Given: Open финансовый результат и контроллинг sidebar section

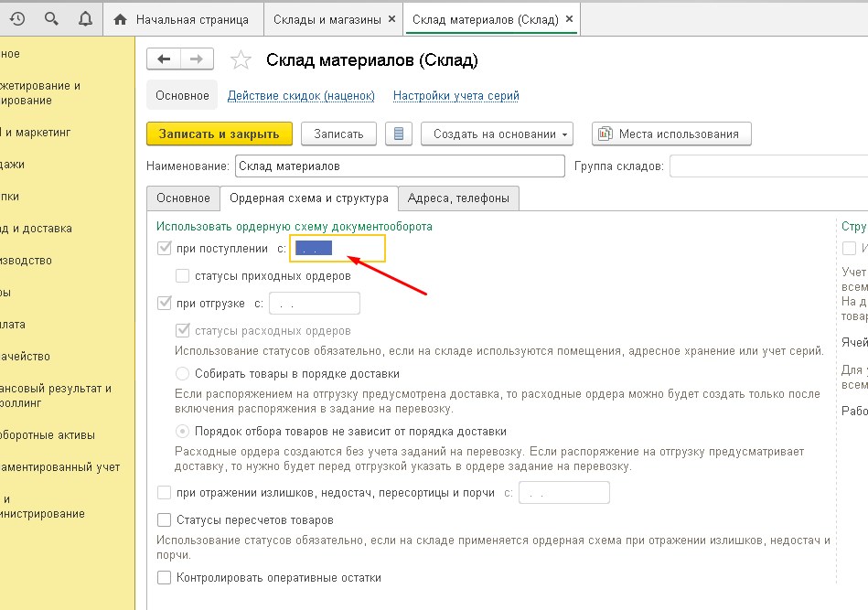Looking at the screenshot, I should tap(56, 396).
